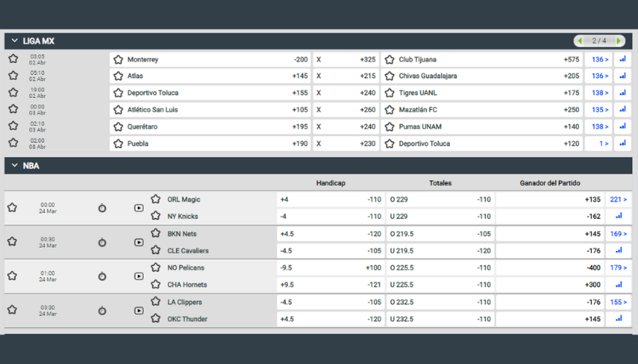Click the live stream icon for Clippers vs Thunder
Viewport: 638px width, 364px height.
(x=139, y=310)
